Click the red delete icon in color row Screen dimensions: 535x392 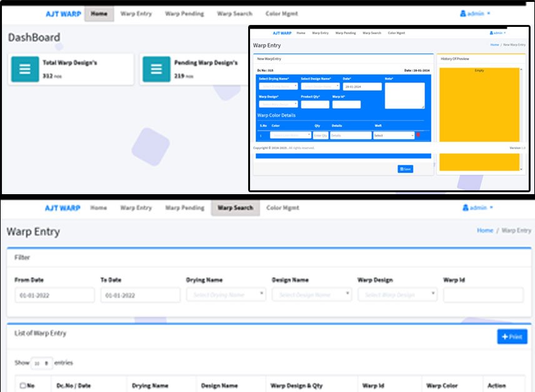(418, 135)
